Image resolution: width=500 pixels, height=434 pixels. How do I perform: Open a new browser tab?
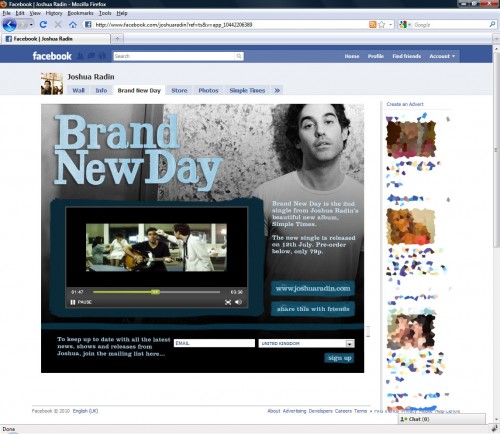(x=117, y=39)
